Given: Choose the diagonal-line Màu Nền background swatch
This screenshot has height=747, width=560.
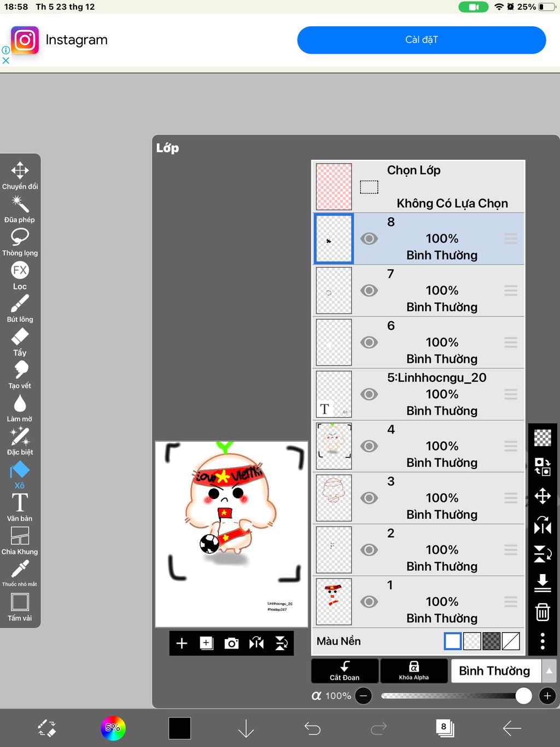Looking at the screenshot, I should tap(511, 641).
